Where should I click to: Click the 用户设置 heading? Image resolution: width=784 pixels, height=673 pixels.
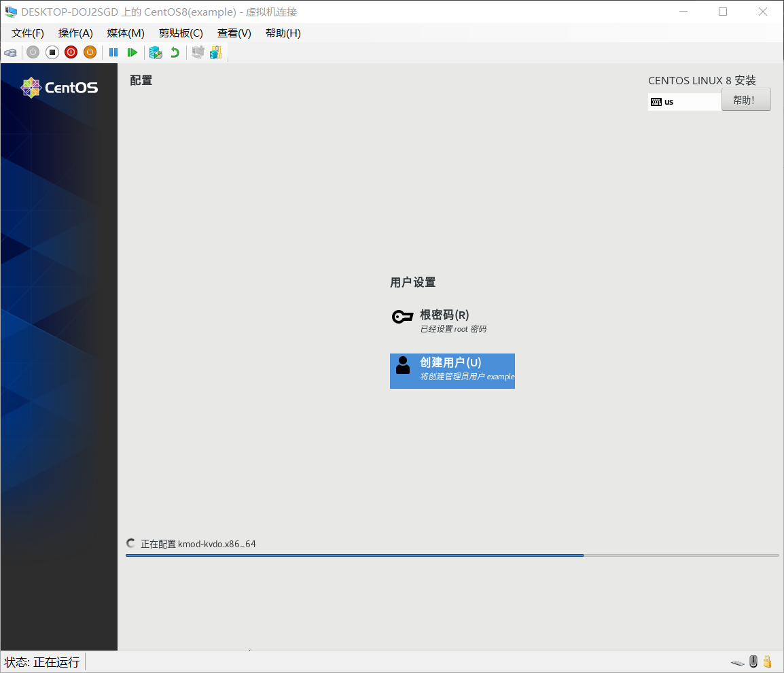point(412,282)
